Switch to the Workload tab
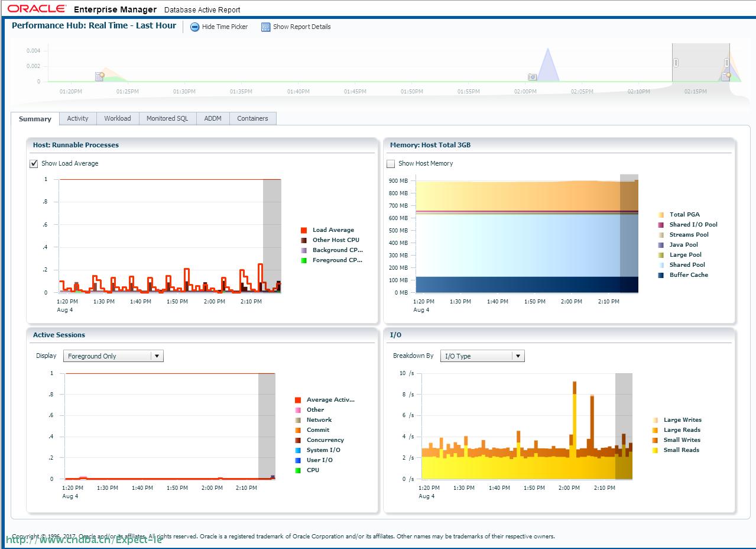Screen dimensions: 756x549 (118, 118)
